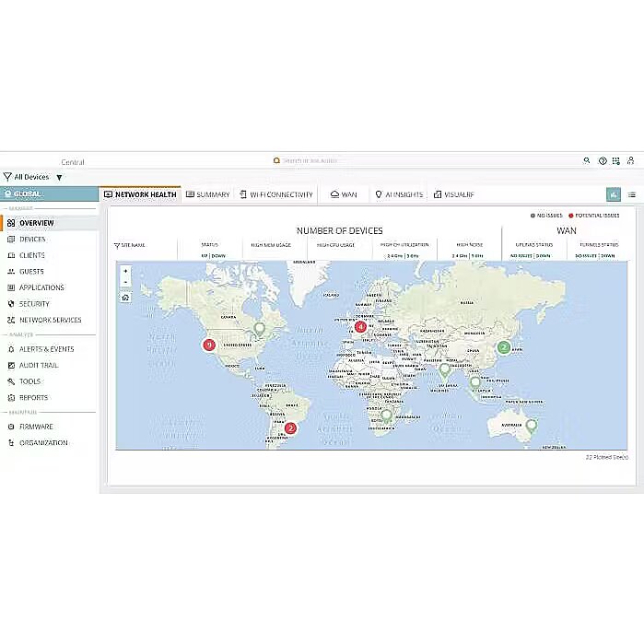Click the search magnifier icon in header
Viewport: 644px width, 644px height.
click(x=587, y=160)
